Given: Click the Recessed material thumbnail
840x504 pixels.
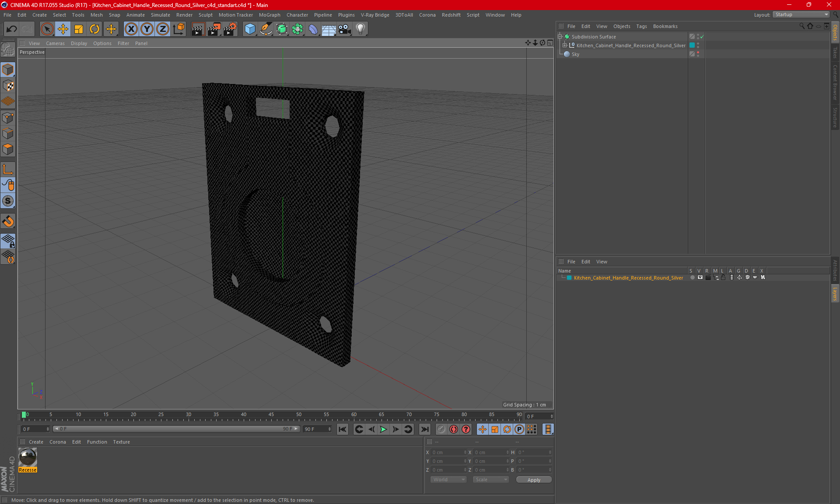Looking at the screenshot, I should [28, 458].
